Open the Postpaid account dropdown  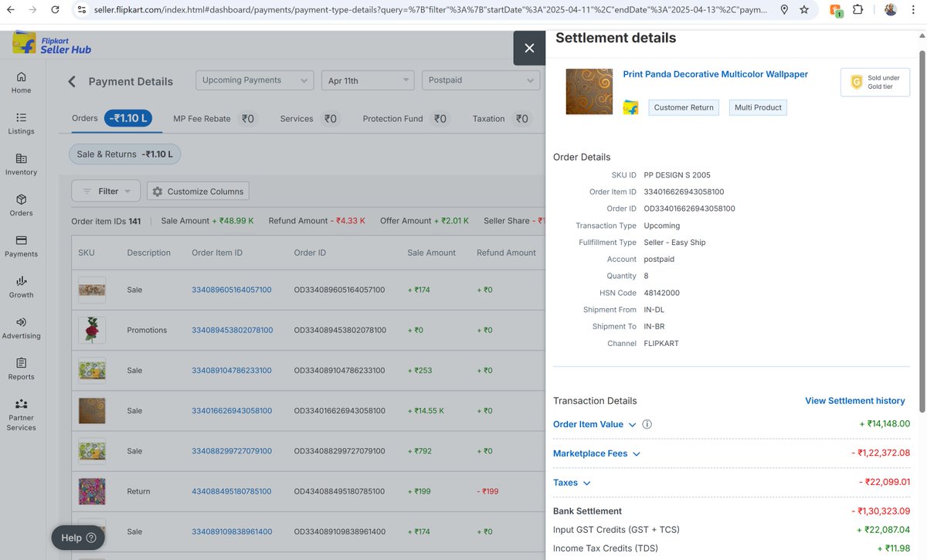point(480,80)
